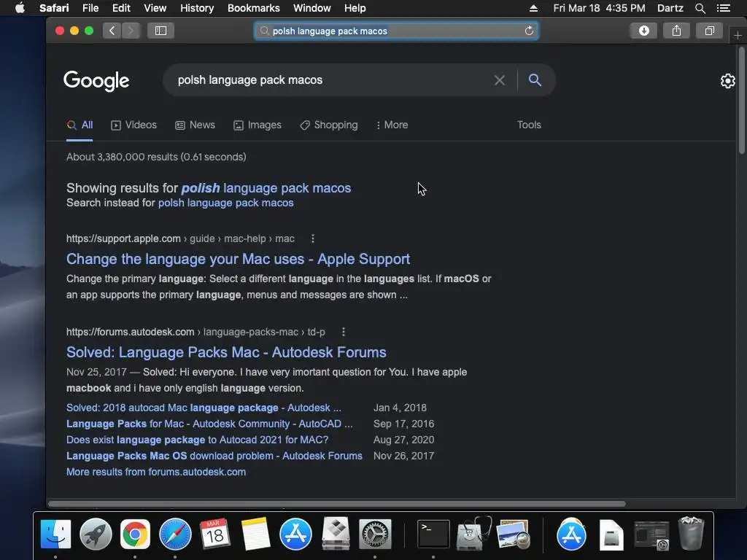This screenshot has width=747, height=560.
Task: Open Finder in the Dock
Action: (55, 534)
